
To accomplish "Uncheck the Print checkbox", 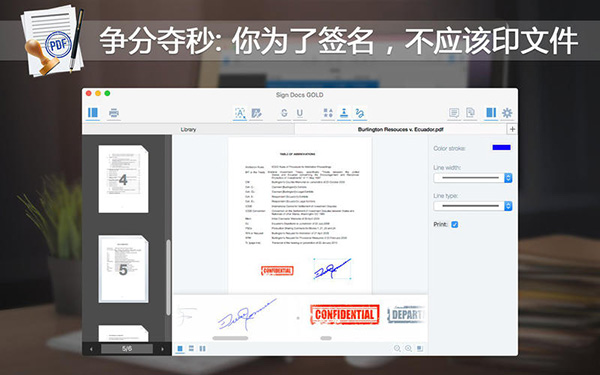I will [455, 225].
